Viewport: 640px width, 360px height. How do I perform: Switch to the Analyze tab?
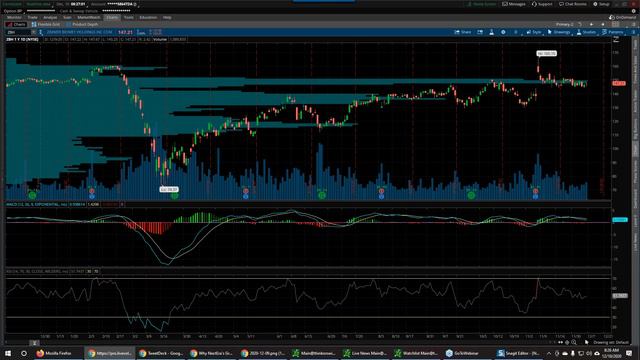tap(50, 18)
